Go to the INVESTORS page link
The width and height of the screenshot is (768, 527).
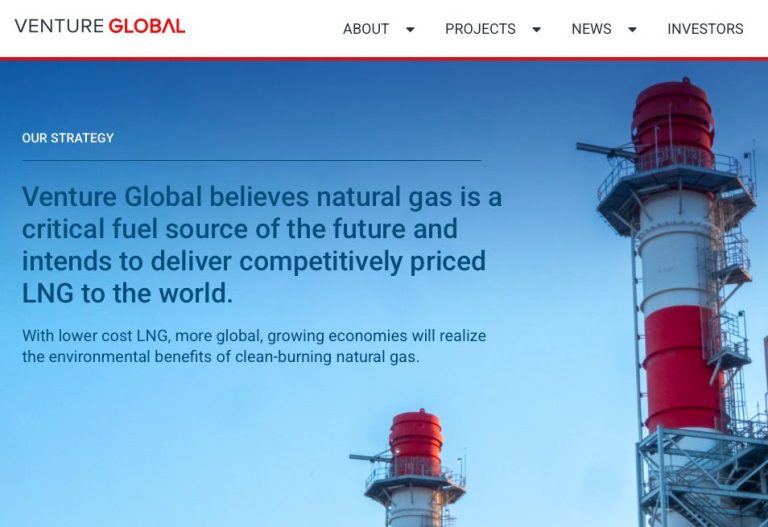click(705, 29)
